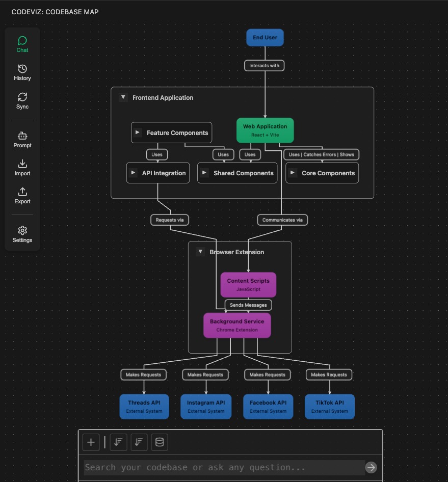Click 'Makes Requests' label above Instagram API
The image size is (448, 482).
[x=205, y=374]
